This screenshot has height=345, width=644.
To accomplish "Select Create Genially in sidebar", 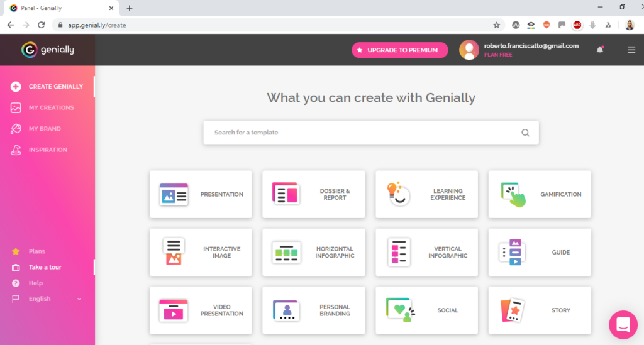I will 47,87.
